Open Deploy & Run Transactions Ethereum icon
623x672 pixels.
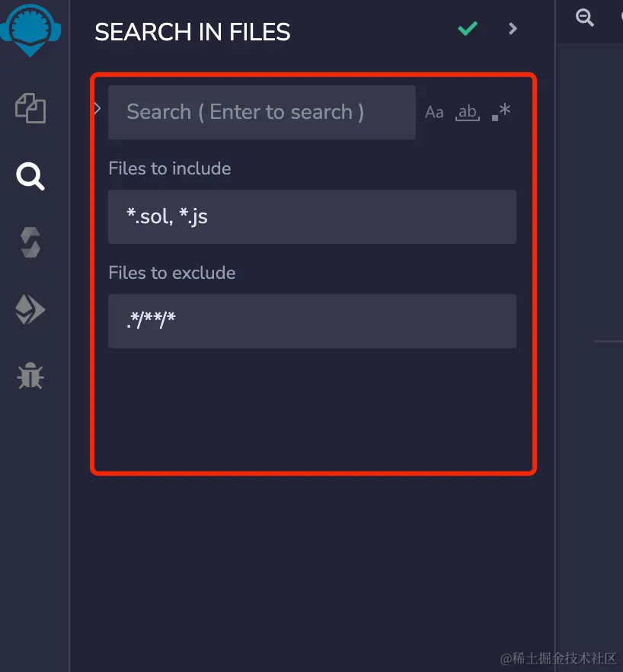(30, 310)
